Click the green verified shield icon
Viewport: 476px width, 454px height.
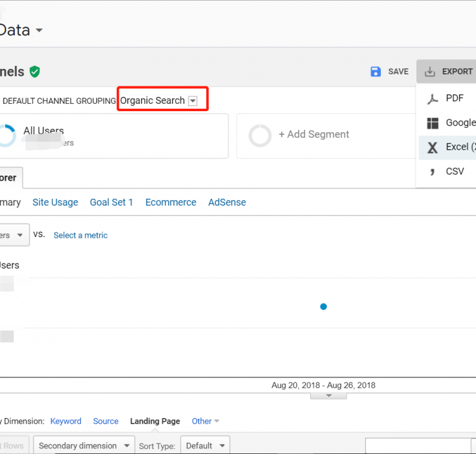(35, 72)
